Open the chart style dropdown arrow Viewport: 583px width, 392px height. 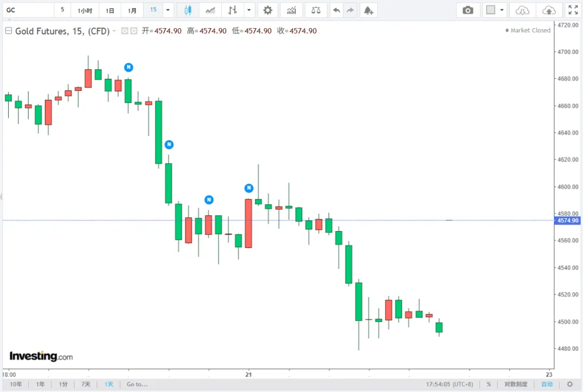pyautogui.click(x=249, y=10)
